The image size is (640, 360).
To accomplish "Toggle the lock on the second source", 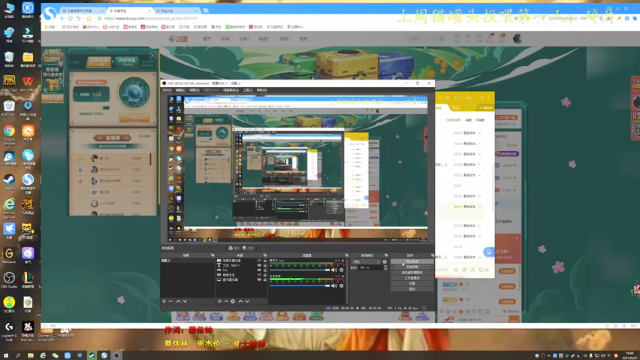I will click(265, 265).
